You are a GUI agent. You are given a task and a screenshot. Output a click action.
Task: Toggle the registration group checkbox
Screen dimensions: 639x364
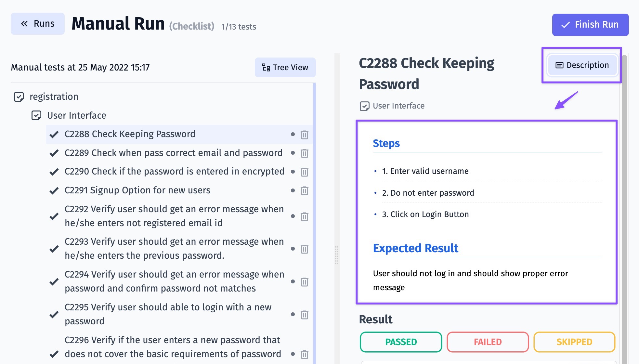click(x=19, y=96)
